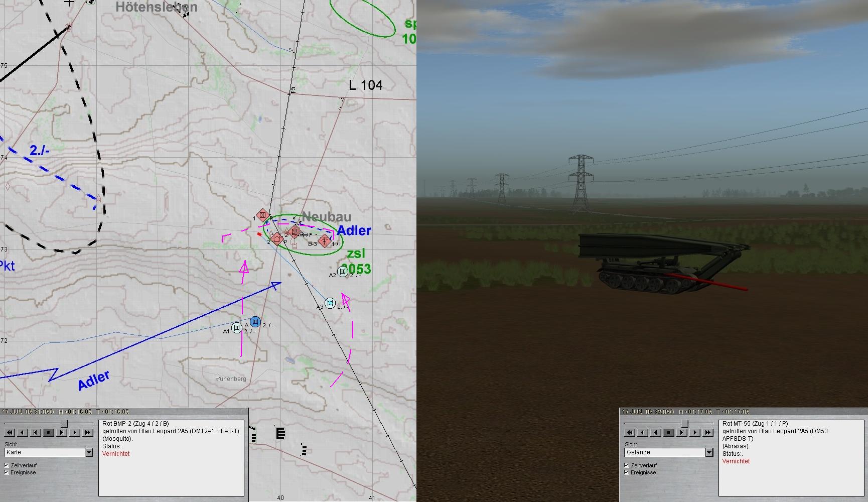Click the Rot BMP-2 event log text box
This screenshot has height=502, width=868.
(x=171, y=457)
